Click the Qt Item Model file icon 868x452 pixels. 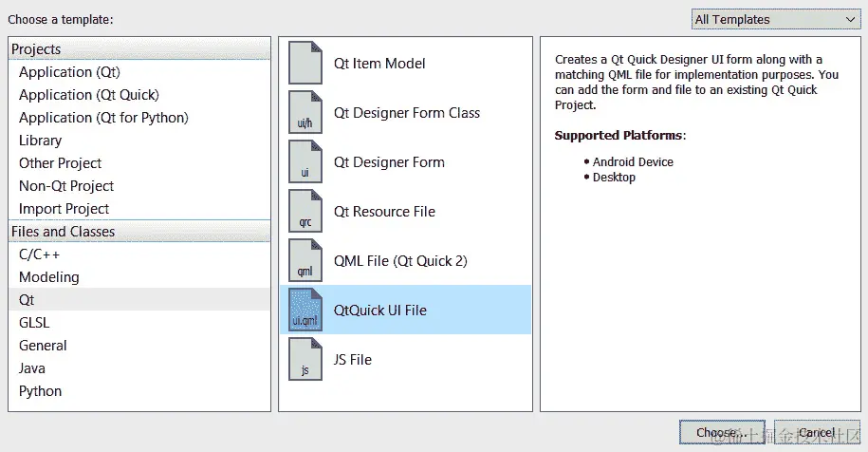[x=305, y=63]
